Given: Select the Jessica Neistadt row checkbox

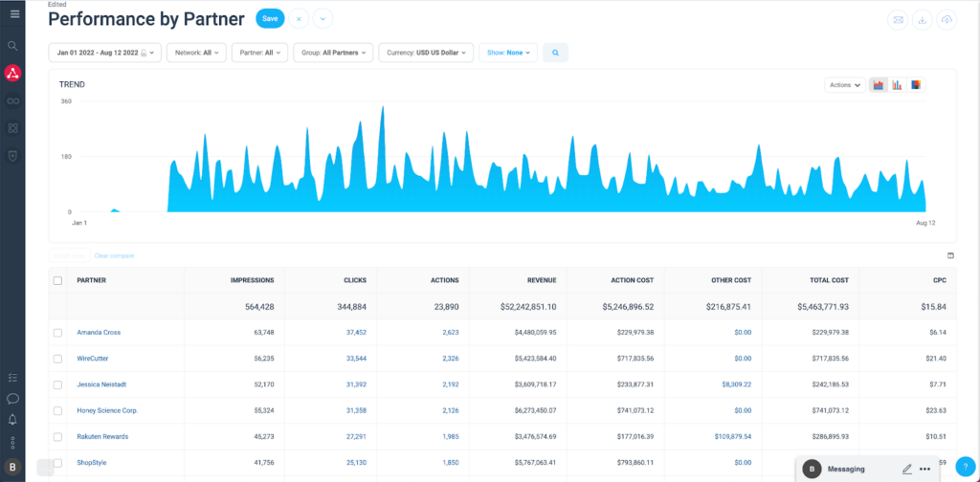Looking at the screenshot, I should 57,384.
